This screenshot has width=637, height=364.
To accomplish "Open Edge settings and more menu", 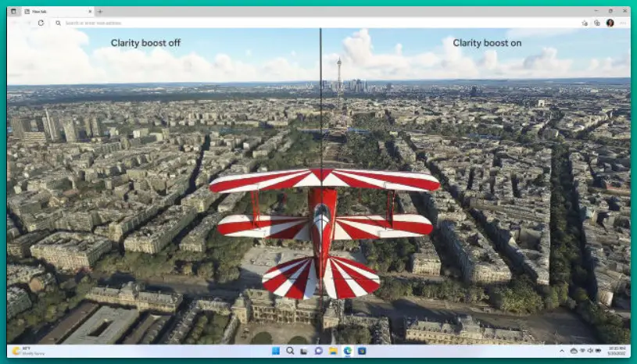I will (623, 23).
